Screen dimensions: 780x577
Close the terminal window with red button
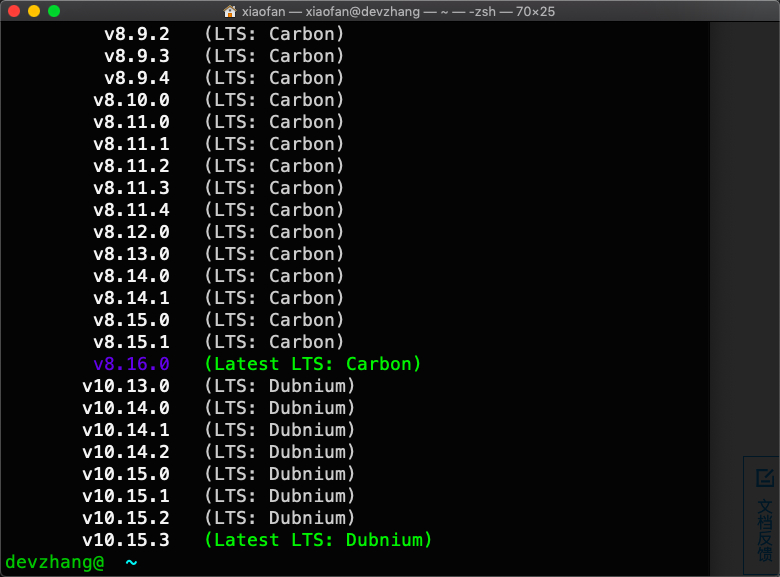14,11
